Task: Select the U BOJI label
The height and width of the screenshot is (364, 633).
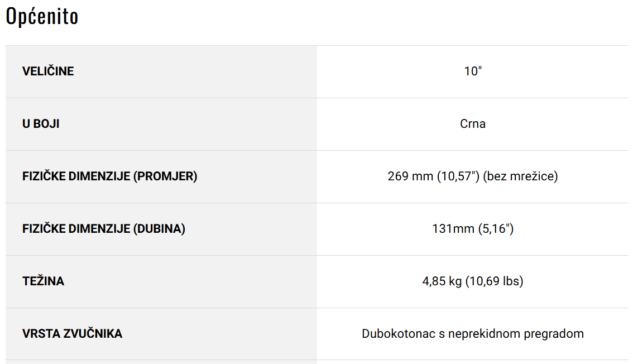Action: pos(41,124)
